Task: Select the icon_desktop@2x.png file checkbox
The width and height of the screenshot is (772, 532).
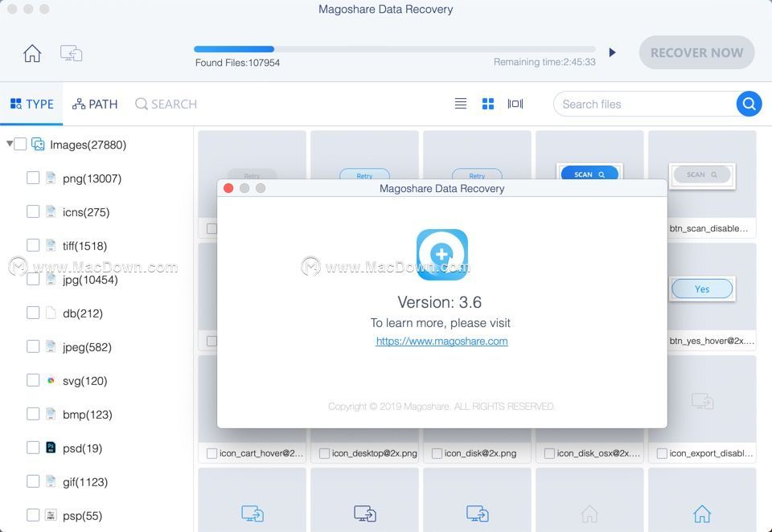Action: [x=324, y=453]
